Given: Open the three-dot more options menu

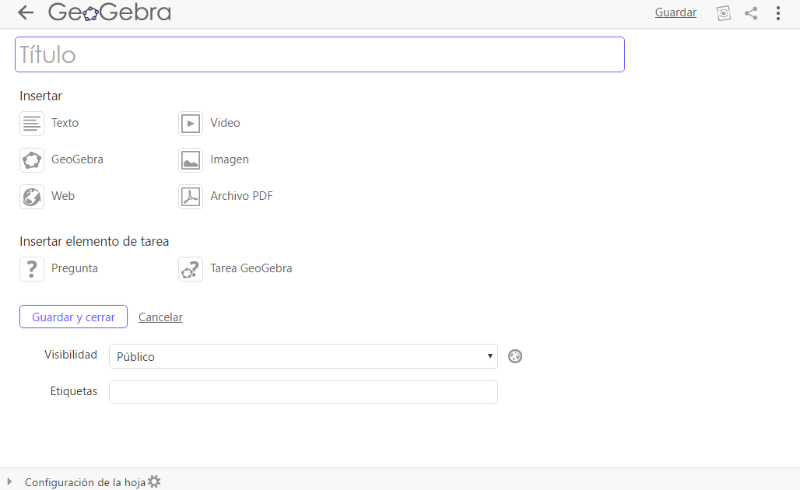Looking at the screenshot, I should (778, 13).
